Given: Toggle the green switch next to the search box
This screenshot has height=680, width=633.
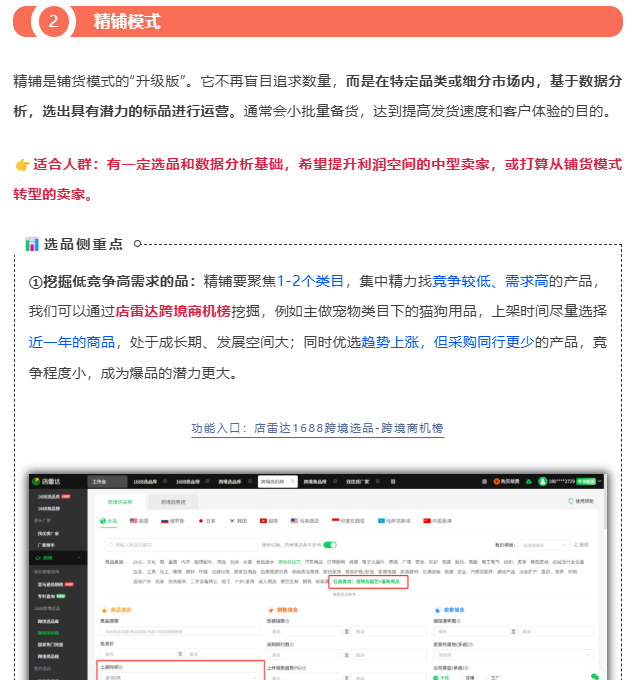Looking at the screenshot, I should coord(328,545).
